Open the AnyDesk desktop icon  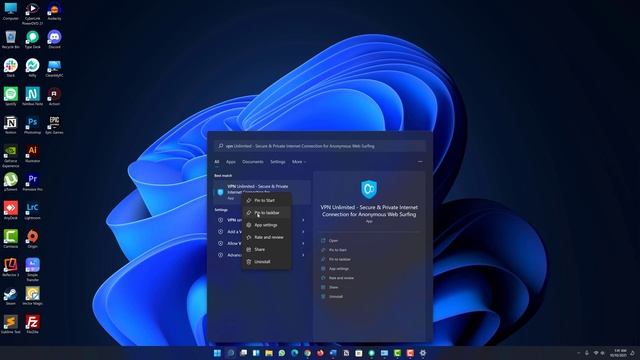(11, 210)
